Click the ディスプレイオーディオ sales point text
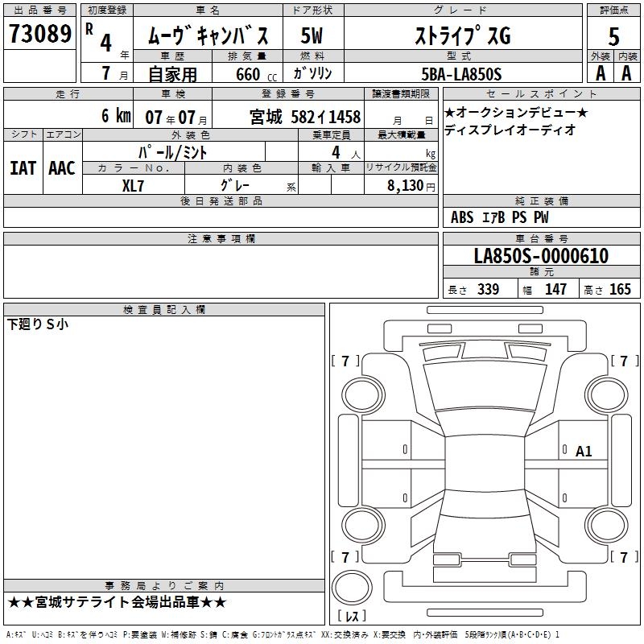This screenshot has width=644, height=644. [x=510, y=129]
